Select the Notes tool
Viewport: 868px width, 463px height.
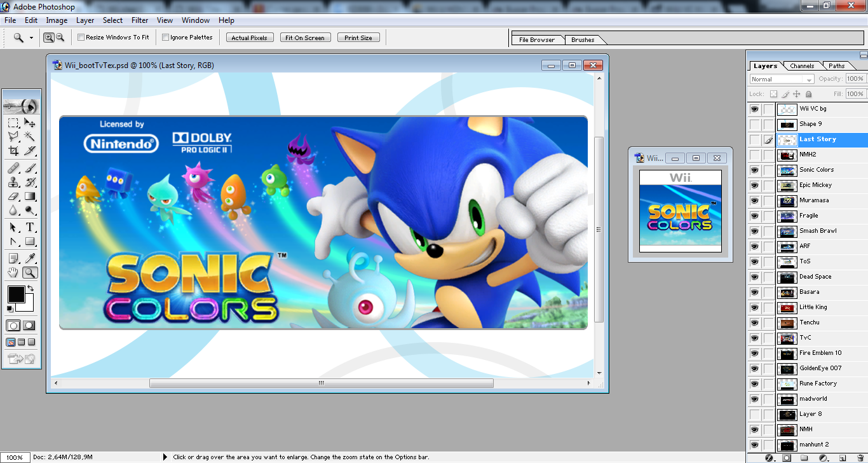[13, 258]
